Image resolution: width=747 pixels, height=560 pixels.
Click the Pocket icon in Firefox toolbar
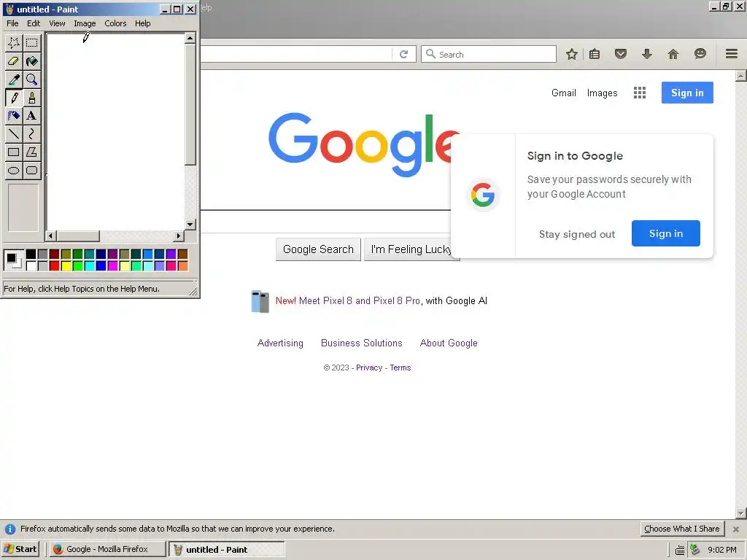tap(620, 54)
